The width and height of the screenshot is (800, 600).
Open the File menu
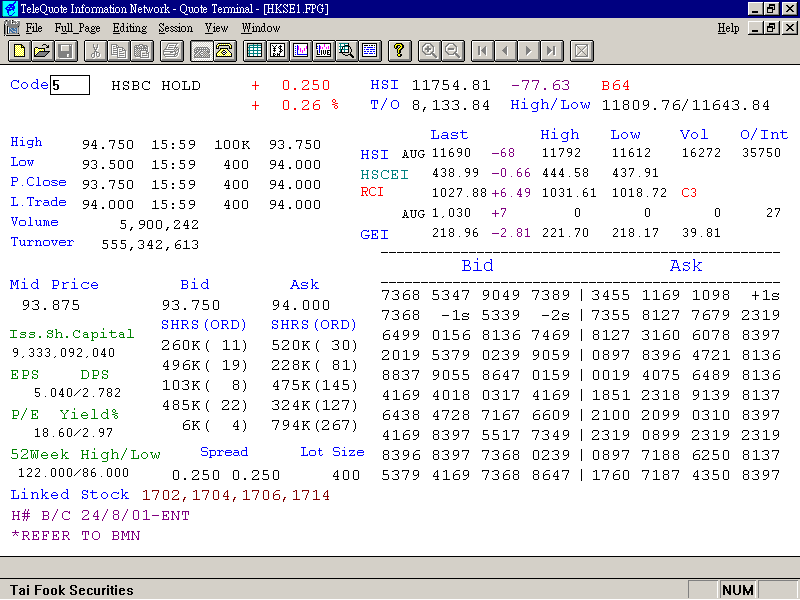tap(34, 28)
